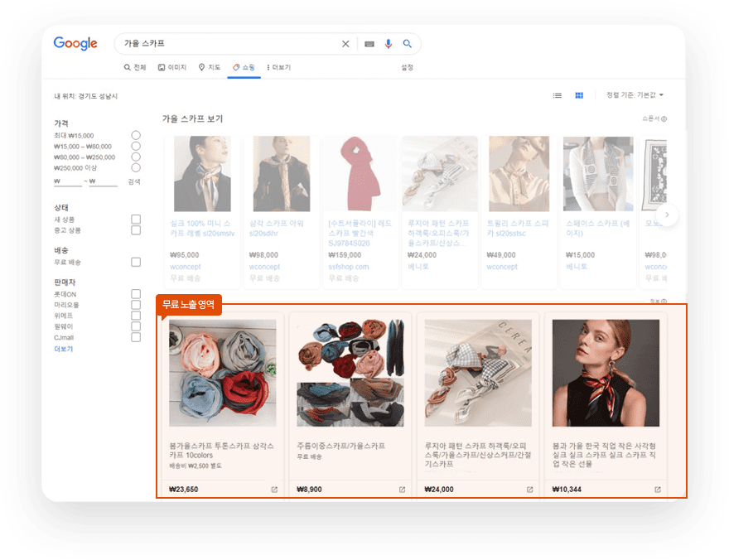This screenshot has width=729, height=560.
Task: Expand seller list with 더보기 link
Action: point(64,349)
